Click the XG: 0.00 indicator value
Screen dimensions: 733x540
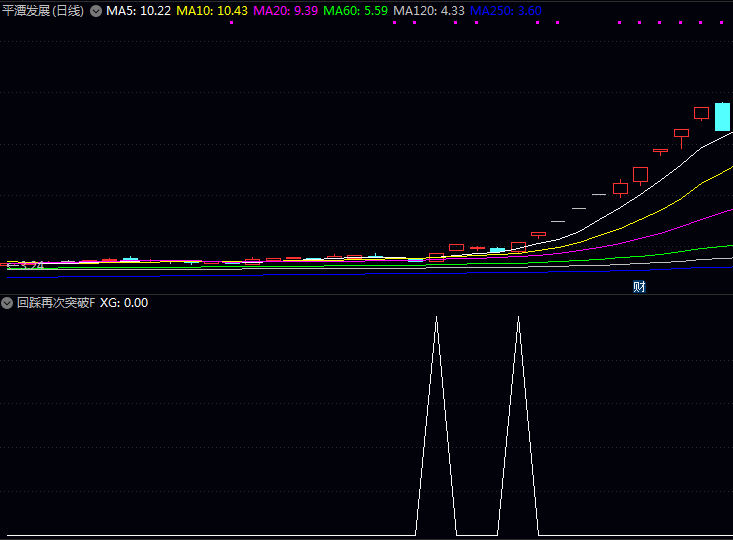124,302
